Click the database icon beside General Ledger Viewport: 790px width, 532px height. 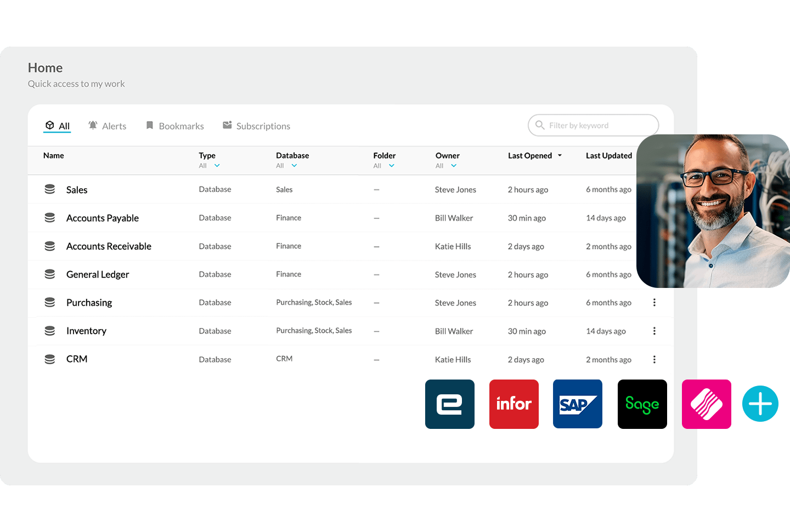[50, 274]
